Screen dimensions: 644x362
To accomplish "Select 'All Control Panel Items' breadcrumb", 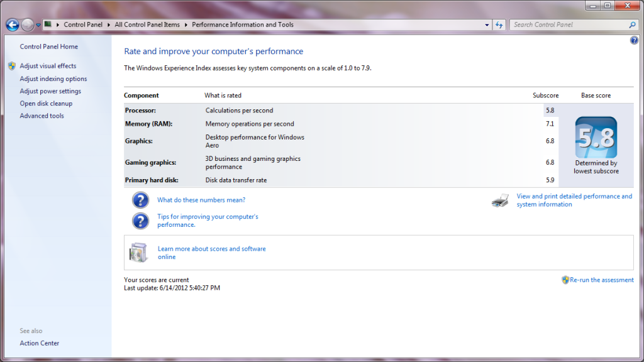I will click(147, 25).
